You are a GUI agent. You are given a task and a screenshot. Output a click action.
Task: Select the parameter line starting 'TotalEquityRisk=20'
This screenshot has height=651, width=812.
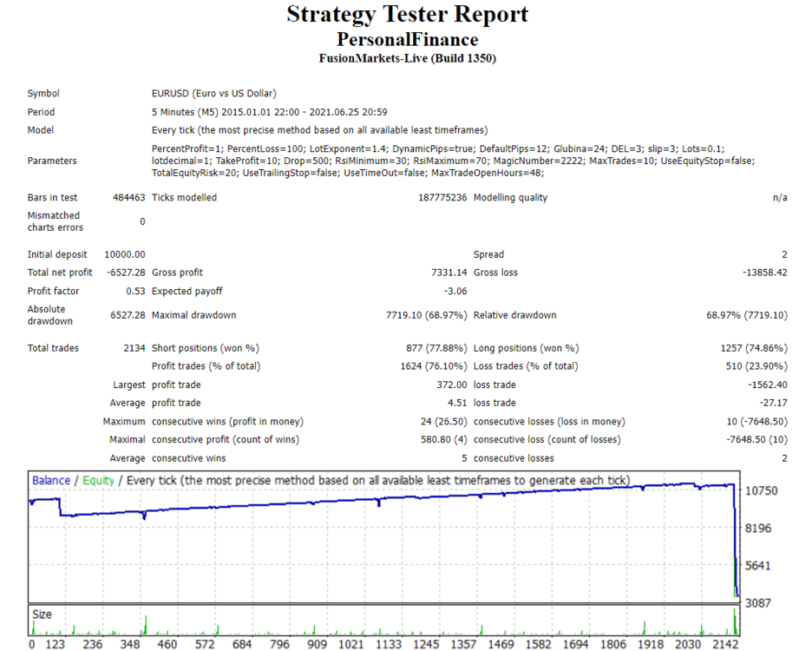[348, 173]
